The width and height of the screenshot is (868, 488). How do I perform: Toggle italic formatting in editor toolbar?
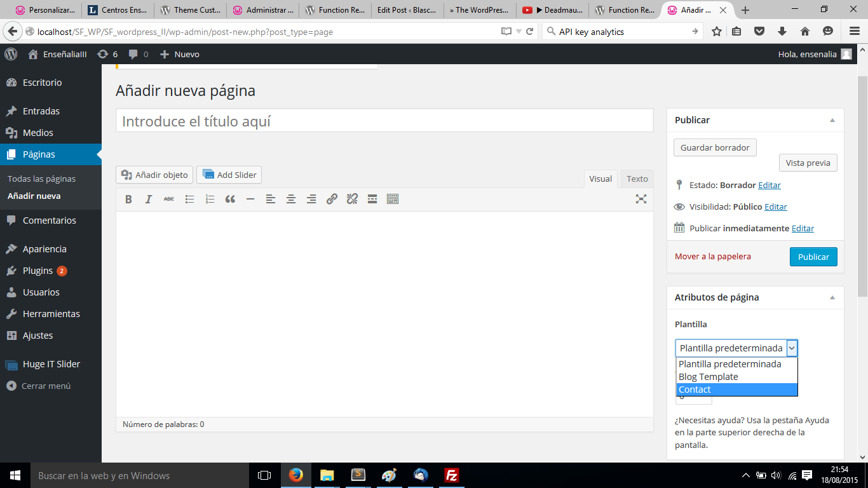[149, 200]
